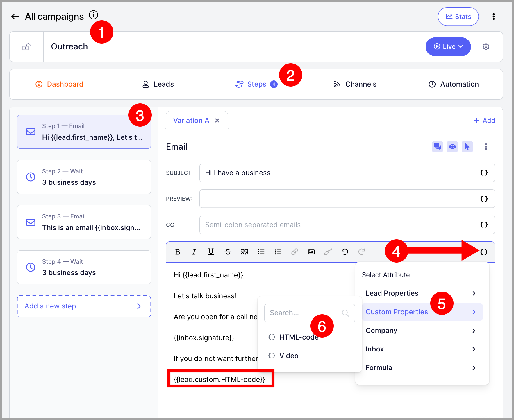The image size is (514, 420).
Task: Expand Custom Properties submenu
Action: pos(422,312)
